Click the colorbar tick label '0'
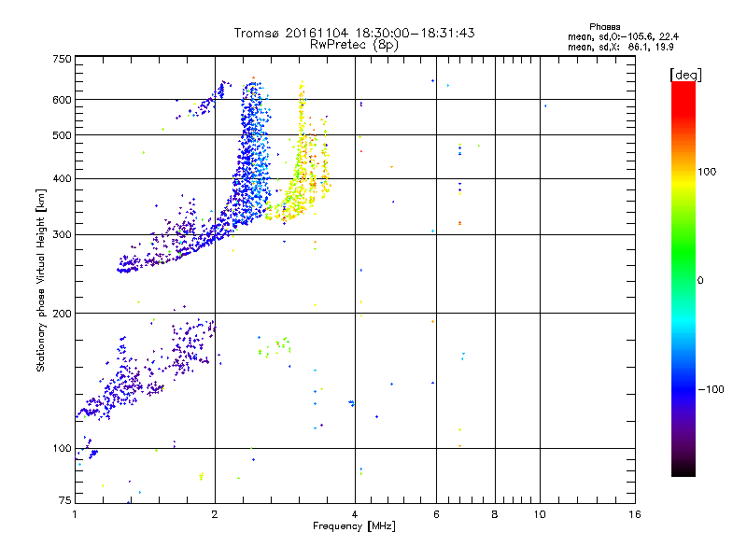747x560 pixels. [700, 281]
